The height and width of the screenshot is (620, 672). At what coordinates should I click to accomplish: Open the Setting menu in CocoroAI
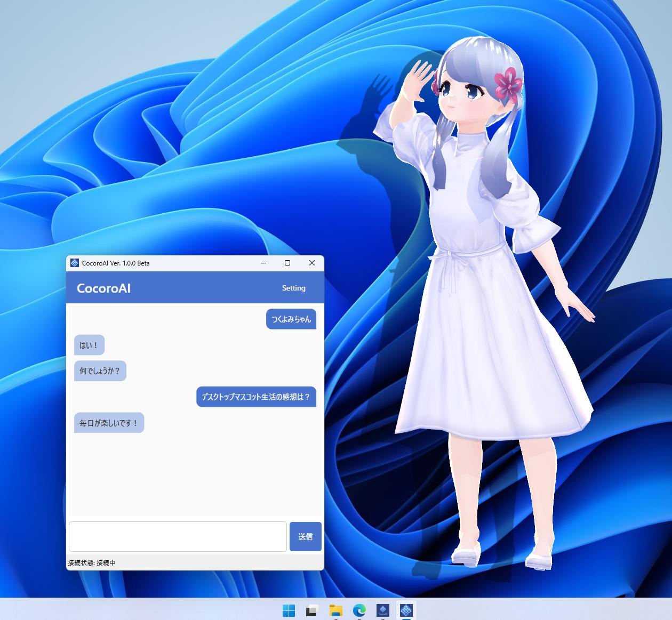(294, 288)
